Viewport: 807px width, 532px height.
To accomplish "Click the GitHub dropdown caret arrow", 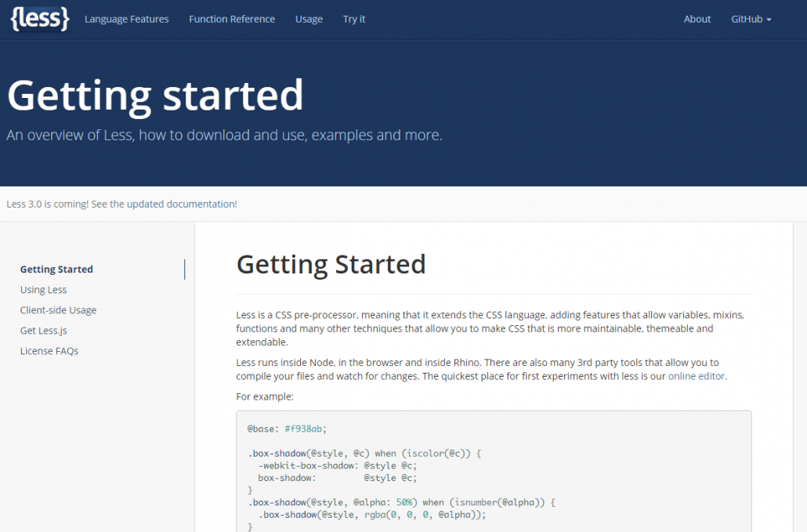I will [x=769, y=20].
